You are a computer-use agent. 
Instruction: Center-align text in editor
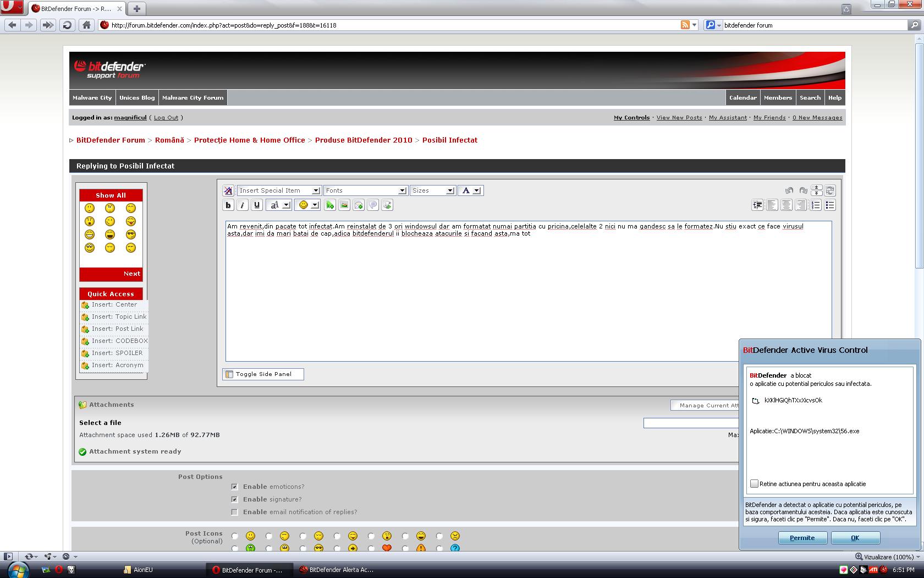point(787,205)
